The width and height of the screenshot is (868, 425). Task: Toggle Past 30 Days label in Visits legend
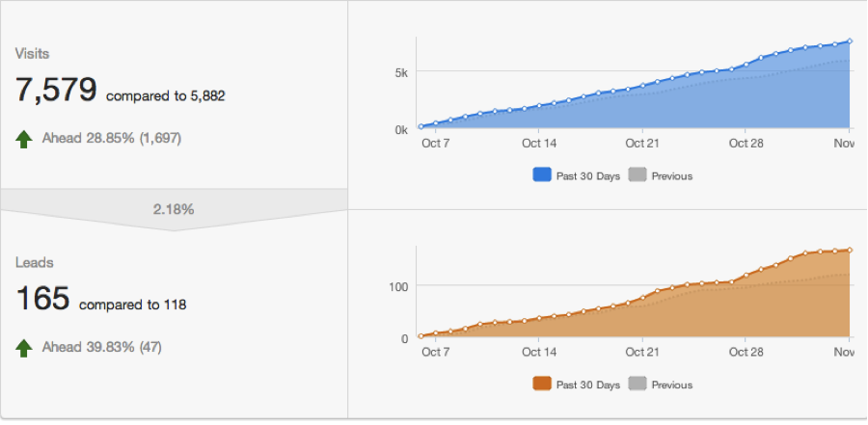tap(588, 176)
